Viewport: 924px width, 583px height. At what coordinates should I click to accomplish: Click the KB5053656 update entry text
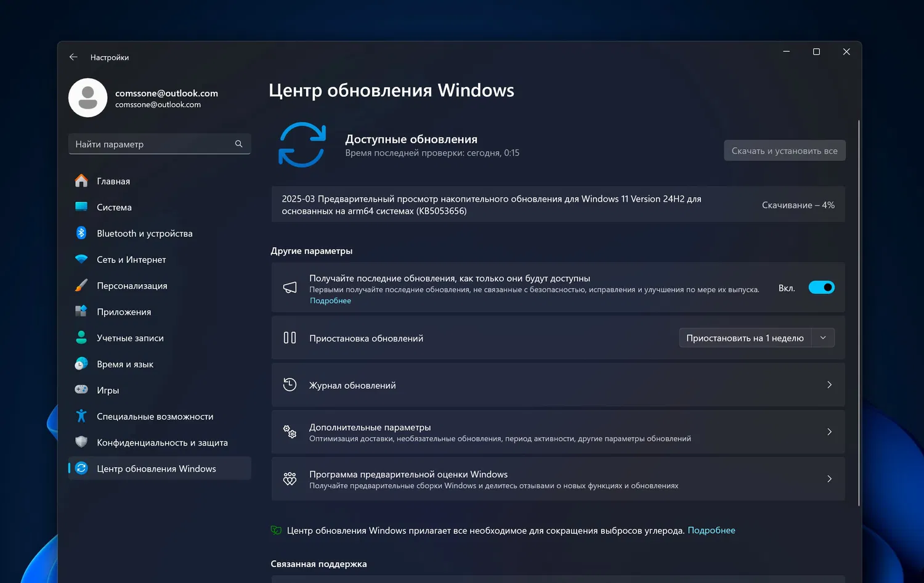click(x=492, y=205)
